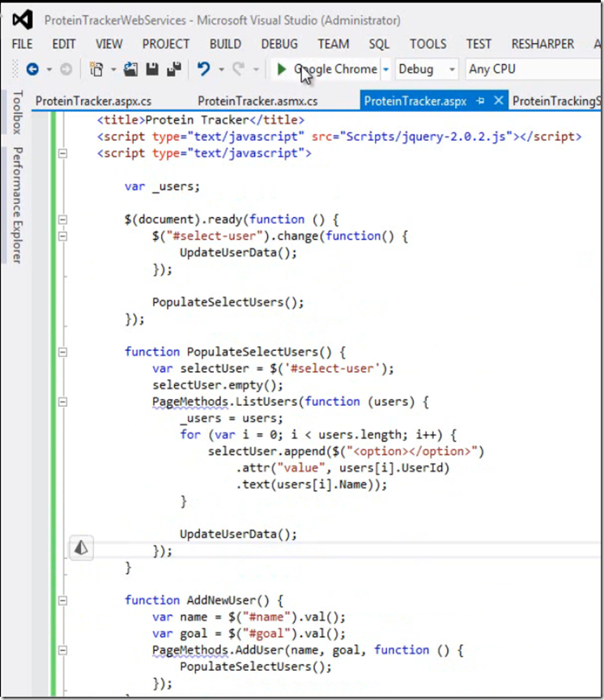Viewport: 604px width, 700px height.
Task: Open the TEST menu
Action: pos(479,44)
